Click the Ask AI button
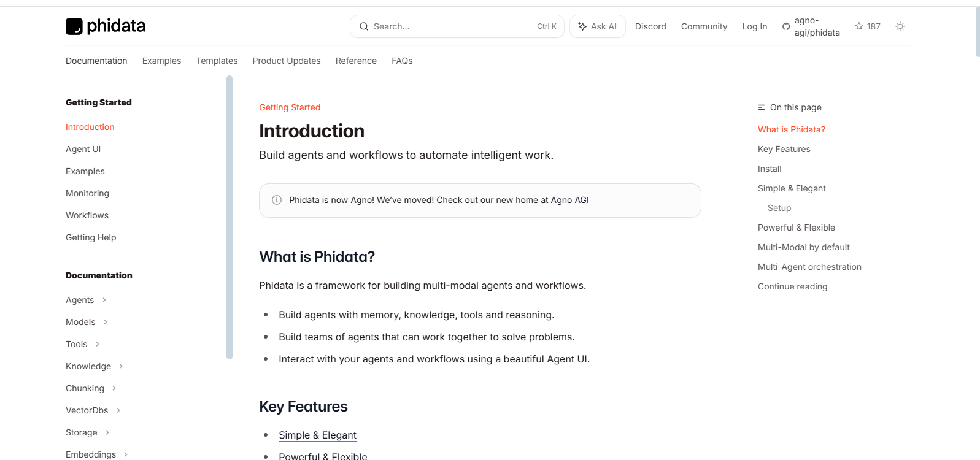Viewport: 980px width, 460px height. pos(598,26)
